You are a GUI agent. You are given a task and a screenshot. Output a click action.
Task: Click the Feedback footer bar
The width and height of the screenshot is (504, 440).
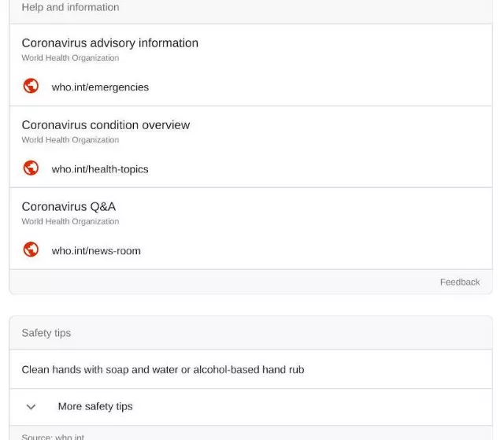[250, 282]
